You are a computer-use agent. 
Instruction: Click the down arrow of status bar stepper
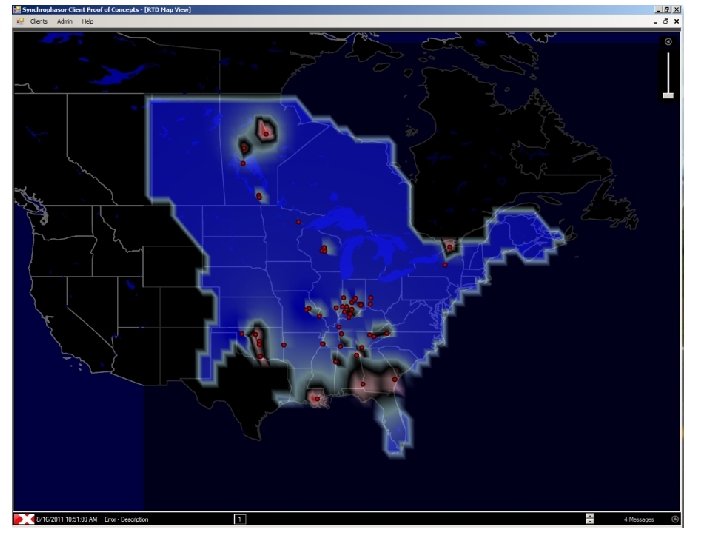[590, 522]
